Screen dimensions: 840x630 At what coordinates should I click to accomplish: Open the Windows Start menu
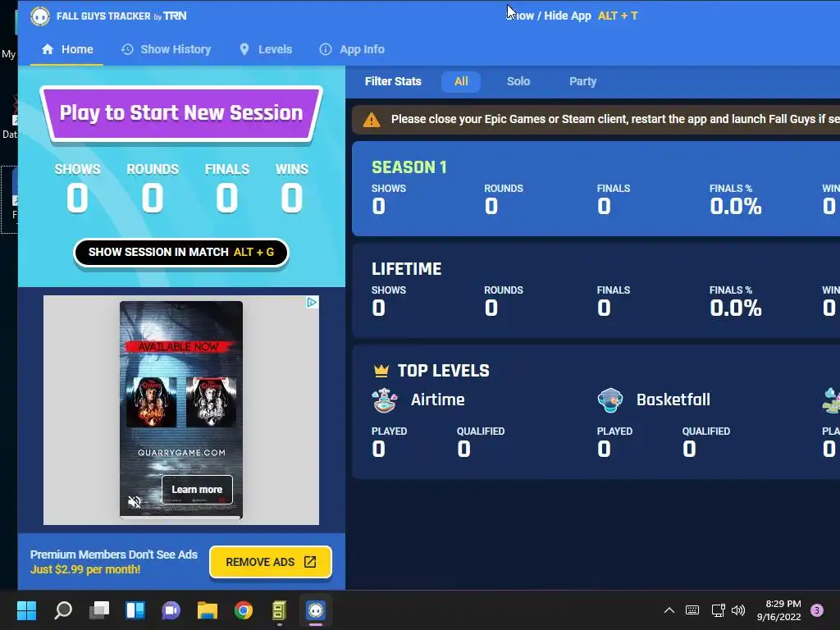point(26,610)
